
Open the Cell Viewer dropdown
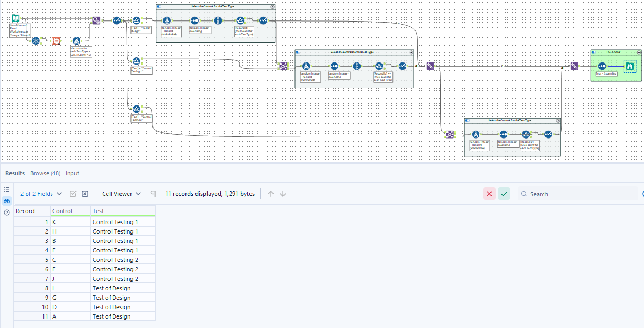[x=121, y=193]
